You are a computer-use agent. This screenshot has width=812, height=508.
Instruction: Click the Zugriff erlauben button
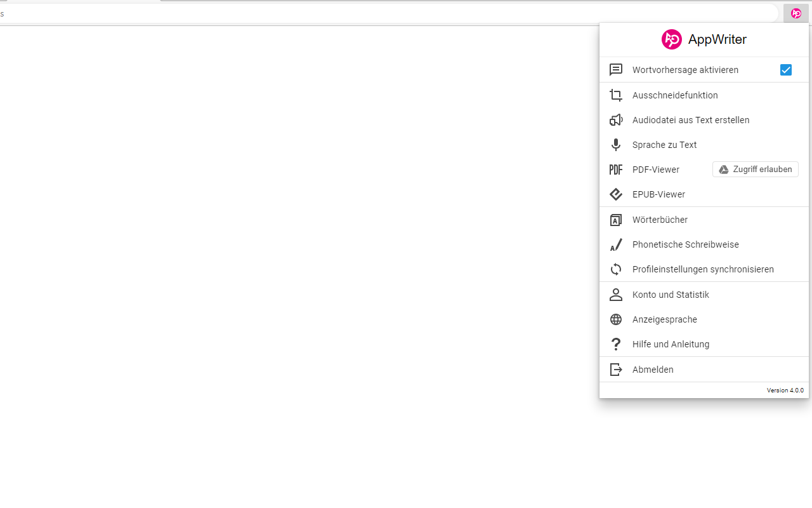(756, 170)
